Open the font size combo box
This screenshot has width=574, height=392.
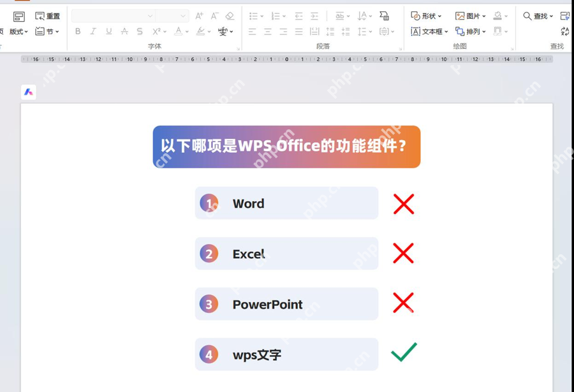pyautogui.click(x=172, y=16)
